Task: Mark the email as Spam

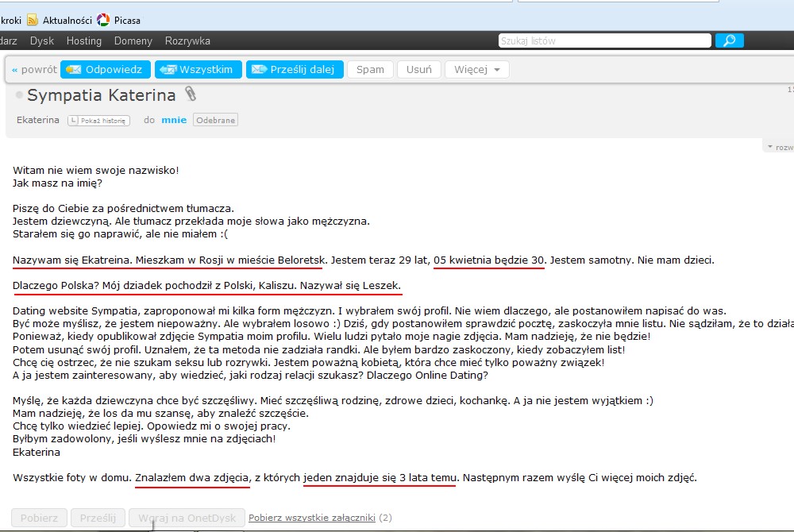Action: (370, 70)
